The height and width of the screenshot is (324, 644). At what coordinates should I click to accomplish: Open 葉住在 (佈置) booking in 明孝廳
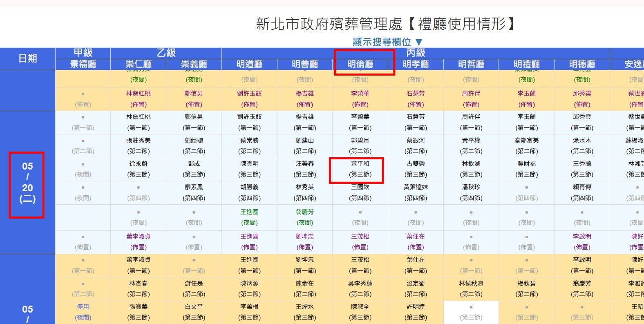[x=416, y=242]
